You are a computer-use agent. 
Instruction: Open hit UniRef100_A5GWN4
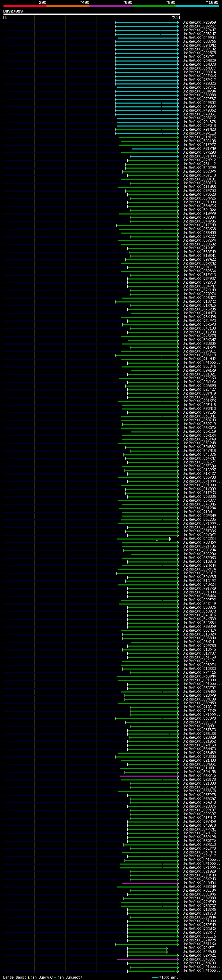click(x=199, y=677)
